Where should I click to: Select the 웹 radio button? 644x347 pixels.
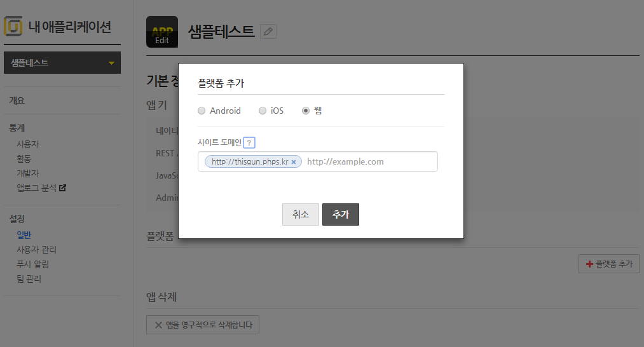click(306, 111)
